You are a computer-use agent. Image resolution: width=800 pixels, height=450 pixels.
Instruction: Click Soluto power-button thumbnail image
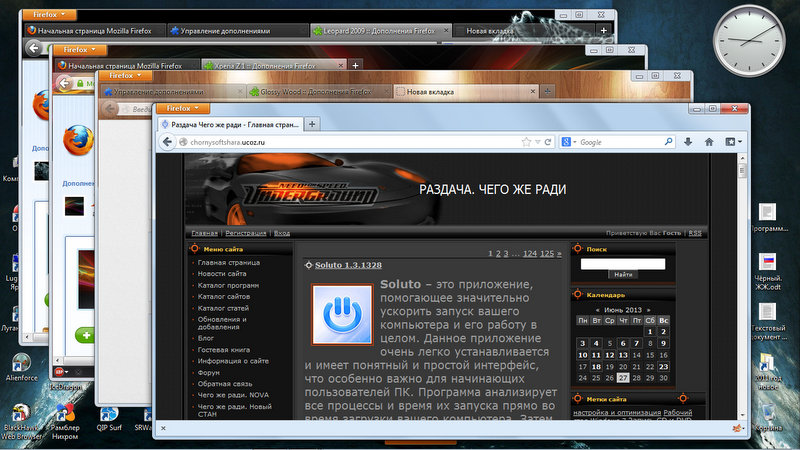click(x=342, y=315)
